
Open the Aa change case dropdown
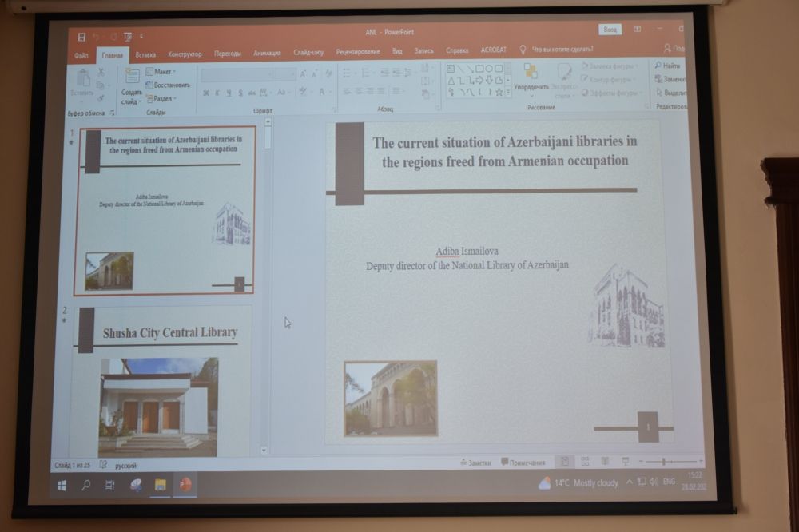[282, 92]
